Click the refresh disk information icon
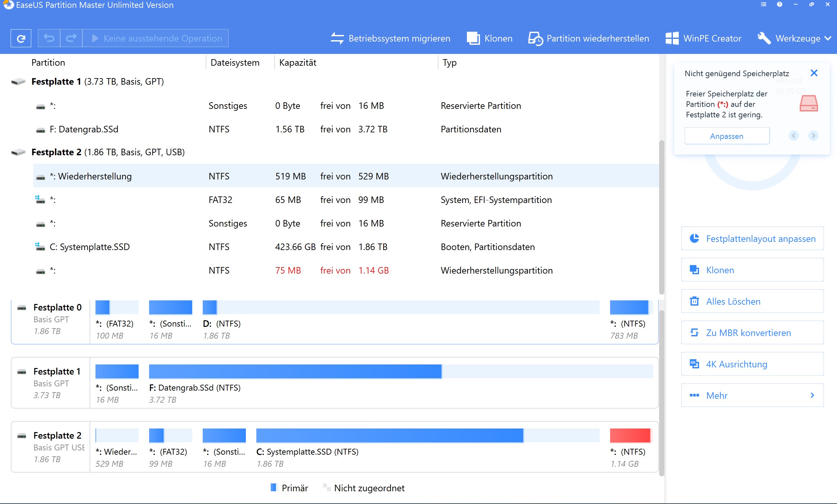Viewport: 837px width, 504px height. (21, 38)
